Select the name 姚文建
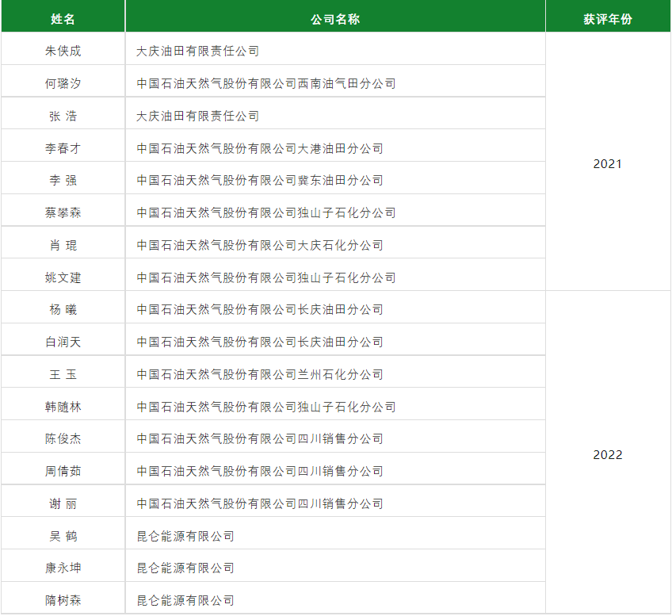 tap(63, 277)
